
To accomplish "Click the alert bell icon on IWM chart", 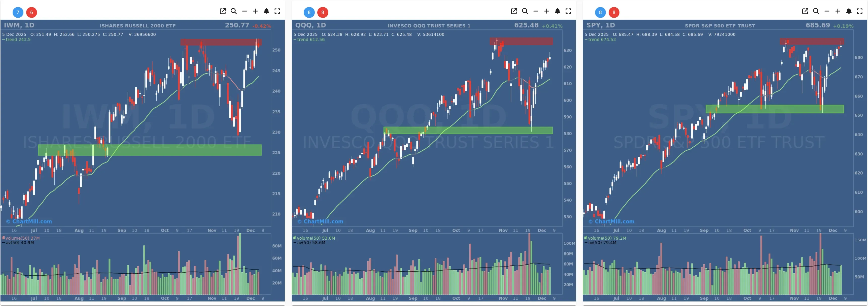I will 266,11.
